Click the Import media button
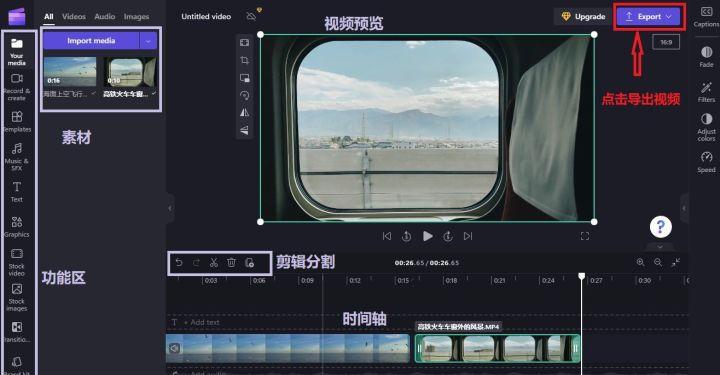The image size is (720, 375). click(91, 41)
